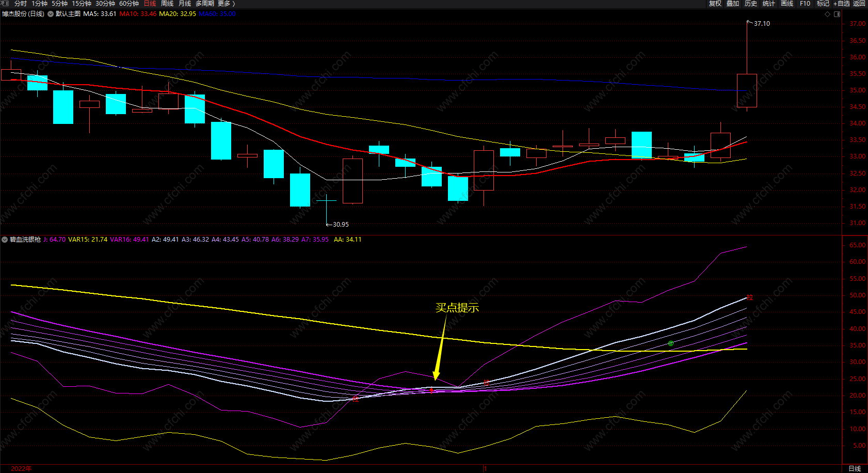
Task: Toggle the side panel icon
Action: point(837,14)
